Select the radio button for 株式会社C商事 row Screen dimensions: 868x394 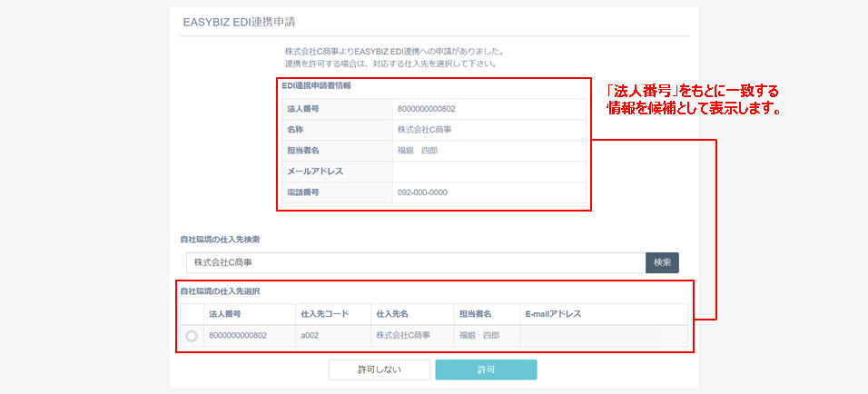pos(191,336)
